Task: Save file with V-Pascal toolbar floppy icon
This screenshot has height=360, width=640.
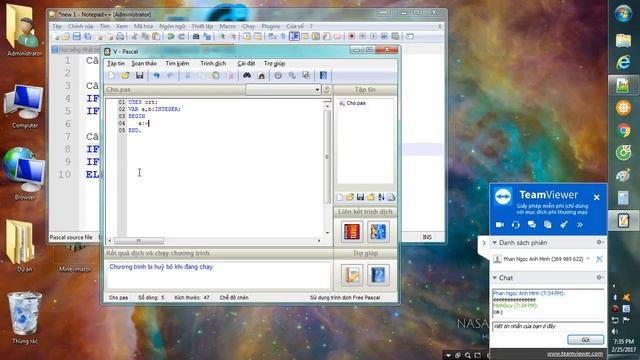Action: [140, 76]
